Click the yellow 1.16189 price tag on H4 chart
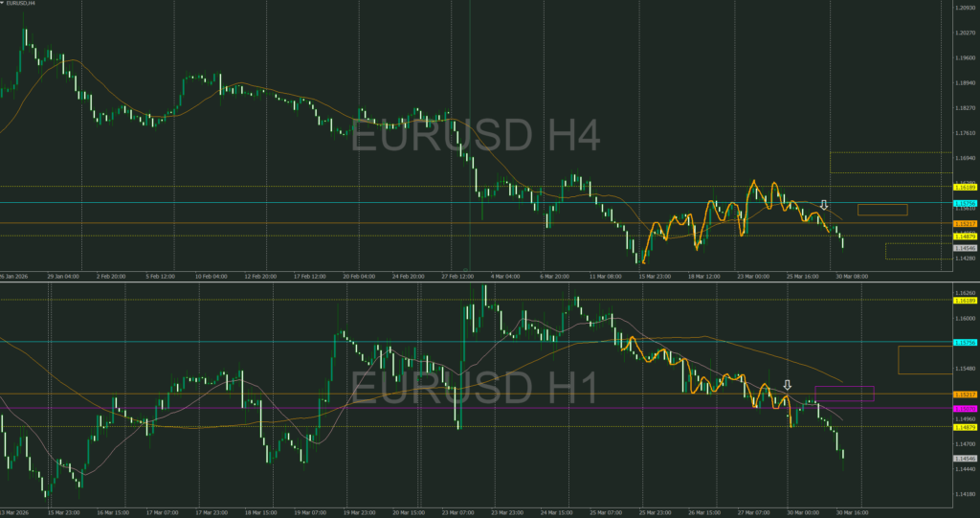The image size is (980, 518). (965, 187)
